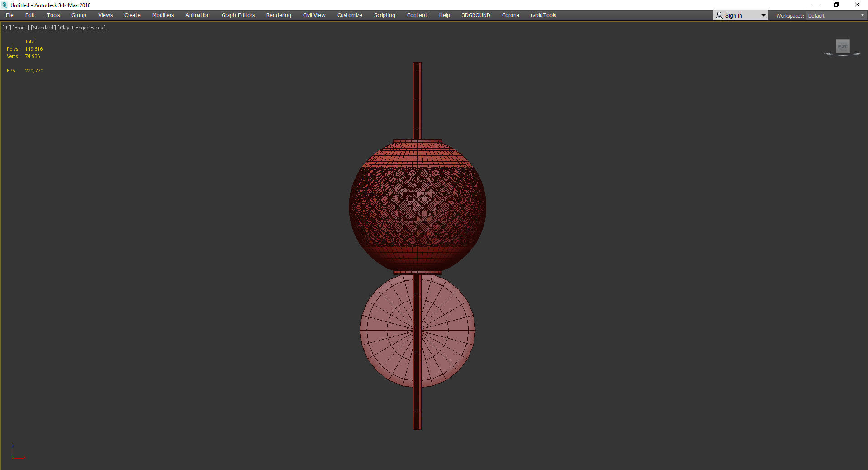The image size is (868, 470).
Task: Open the Group menu
Action: pos(79,15)
